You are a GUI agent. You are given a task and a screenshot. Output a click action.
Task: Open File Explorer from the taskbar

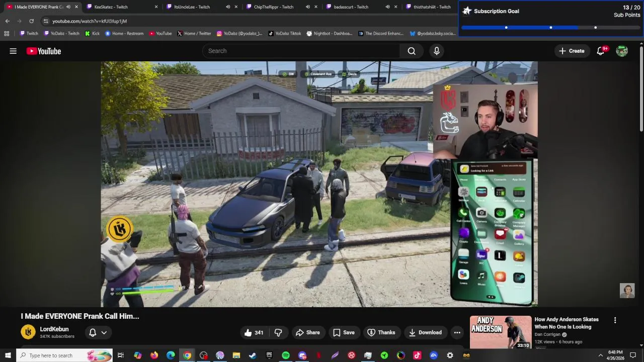tap(236, 355)
